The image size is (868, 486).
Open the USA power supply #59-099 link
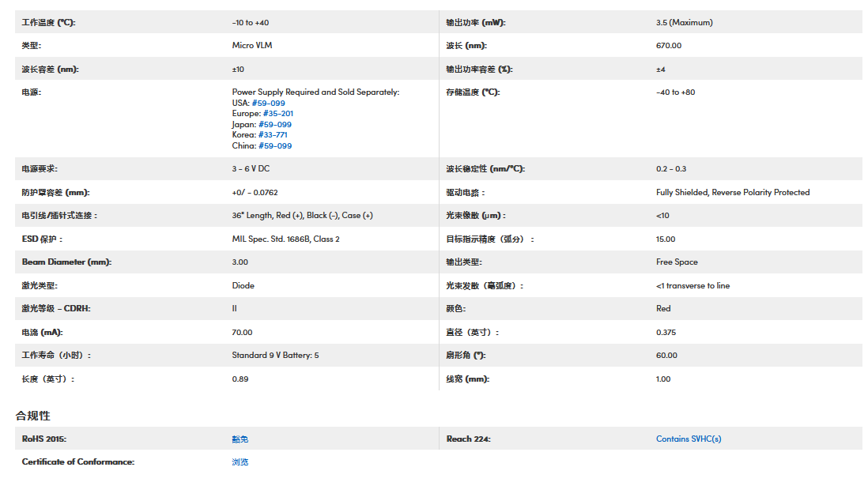click(269, 103)
